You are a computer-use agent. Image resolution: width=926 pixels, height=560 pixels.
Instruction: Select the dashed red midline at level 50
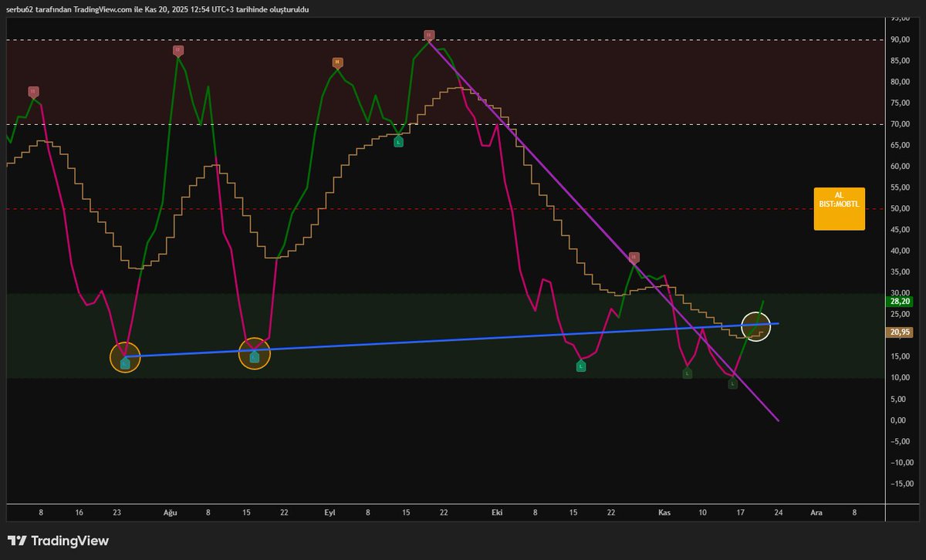tap(446, 209)
